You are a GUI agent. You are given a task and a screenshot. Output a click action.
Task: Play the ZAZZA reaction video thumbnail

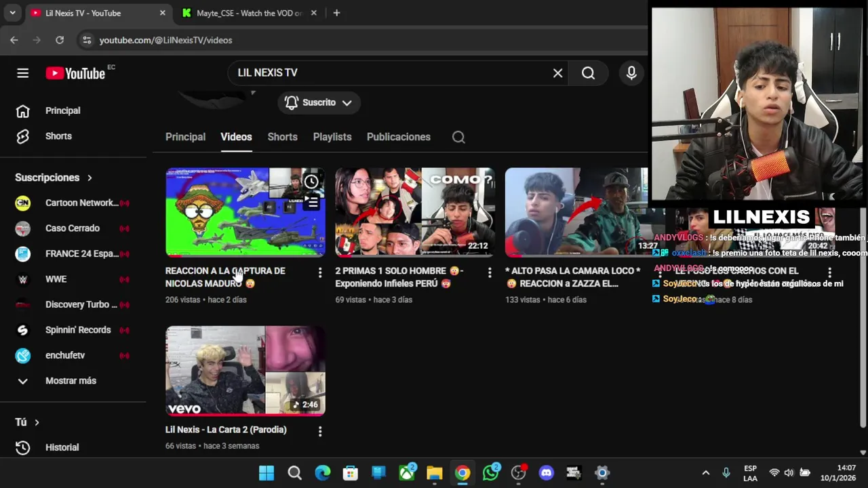576,212
